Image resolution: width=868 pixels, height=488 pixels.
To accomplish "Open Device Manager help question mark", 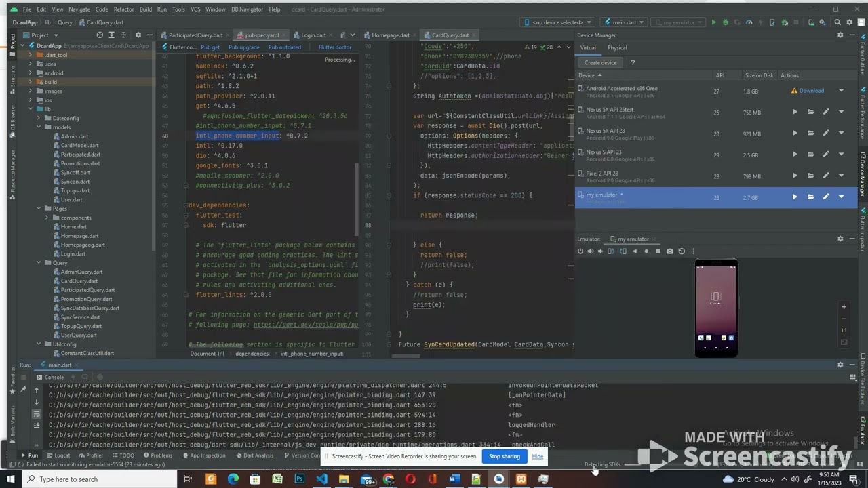I will (633, 62).
